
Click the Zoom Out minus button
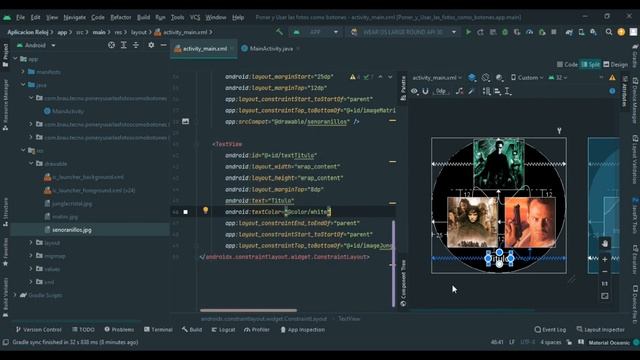(x=604, y=271)
